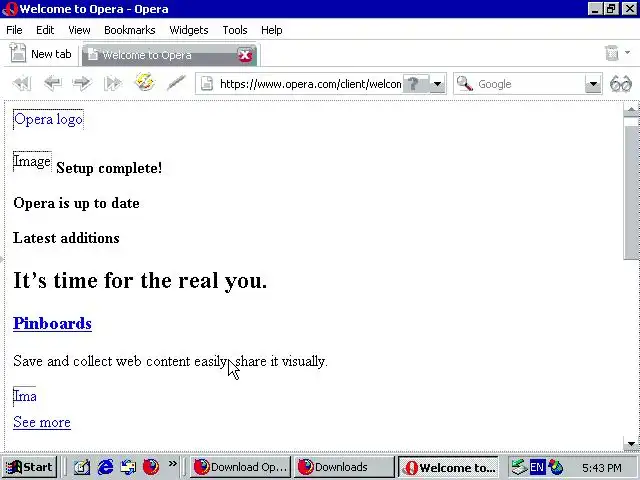Viewport: 640px width, 480px height.
Task: Open the Help menu
Action: point(271,30)
